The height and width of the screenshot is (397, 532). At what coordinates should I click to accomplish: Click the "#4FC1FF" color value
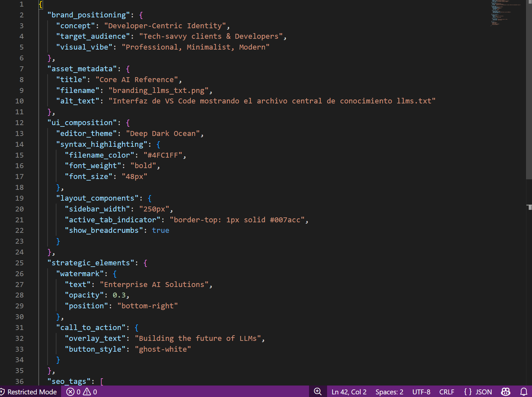tap(163, 155)
